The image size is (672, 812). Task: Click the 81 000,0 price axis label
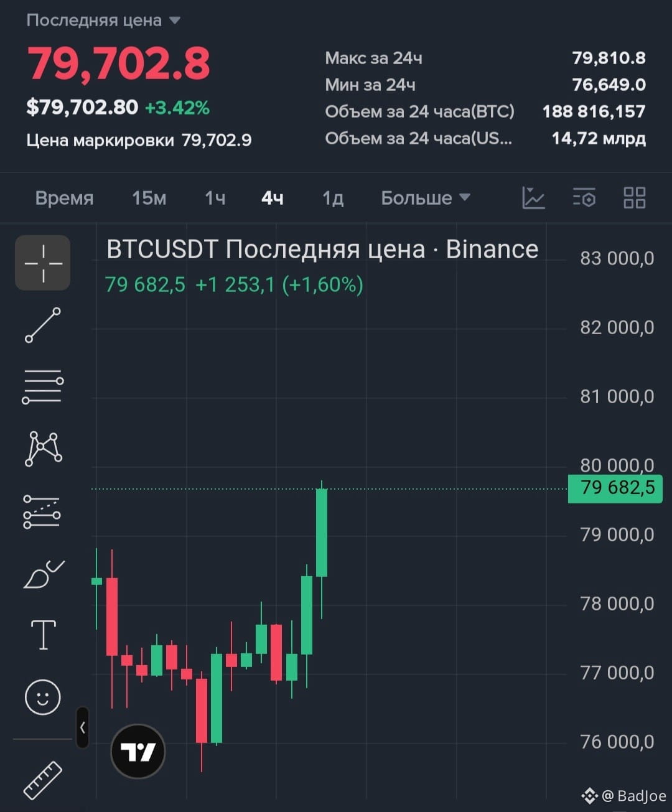click(x=617, y=396)
